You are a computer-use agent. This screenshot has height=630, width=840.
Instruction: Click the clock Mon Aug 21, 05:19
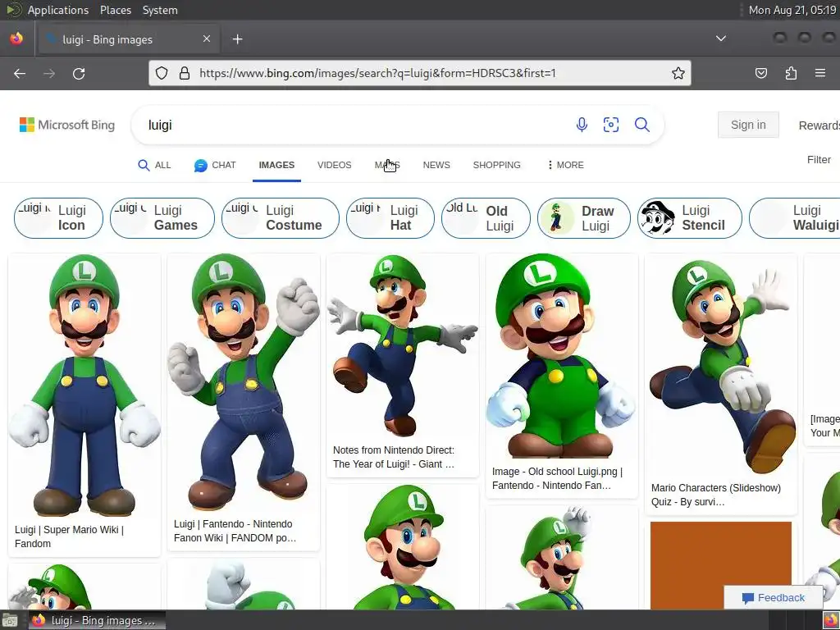[792, 10]
